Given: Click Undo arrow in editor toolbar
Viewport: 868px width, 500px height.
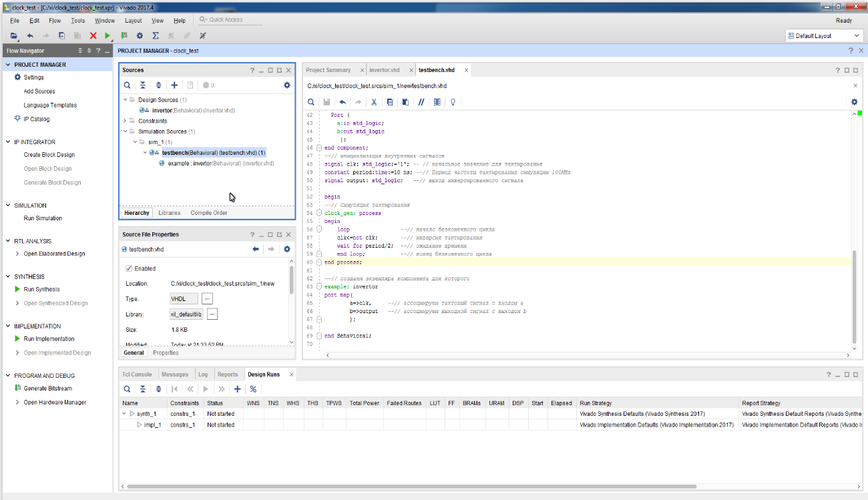Looking at the screenshot, I should coord(343,102).
